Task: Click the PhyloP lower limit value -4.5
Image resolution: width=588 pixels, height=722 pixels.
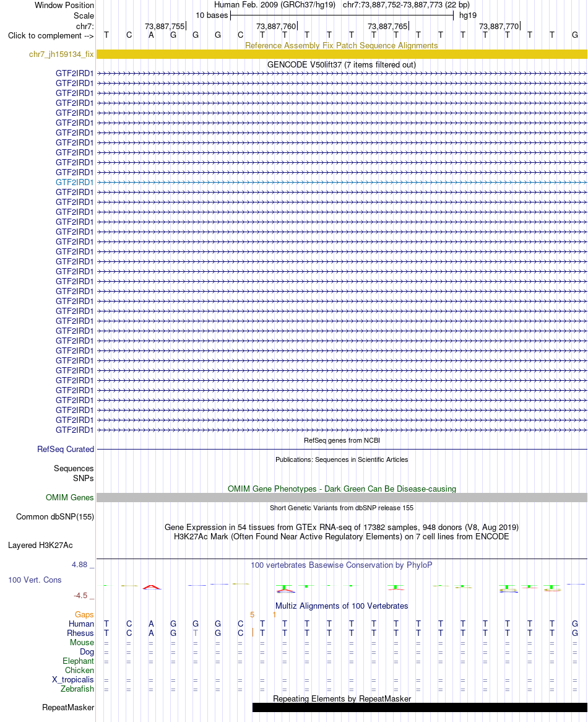Action: [x=80, y=596]
